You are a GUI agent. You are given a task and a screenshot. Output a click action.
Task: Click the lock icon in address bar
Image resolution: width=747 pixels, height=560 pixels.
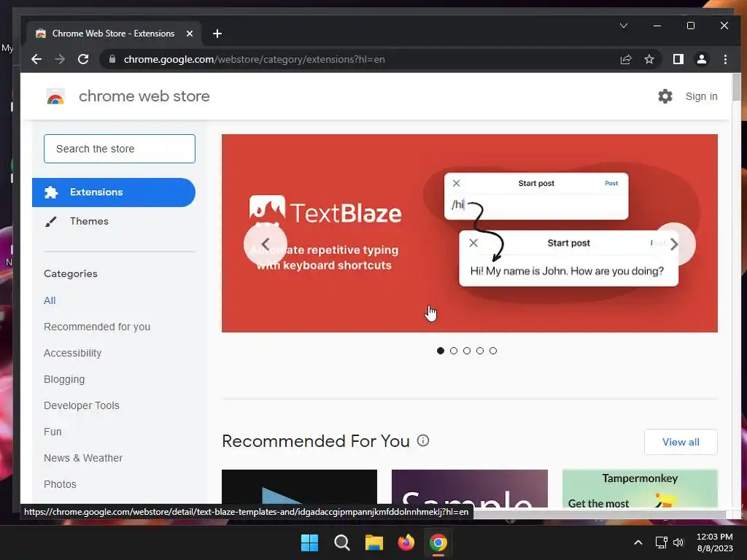112,59
